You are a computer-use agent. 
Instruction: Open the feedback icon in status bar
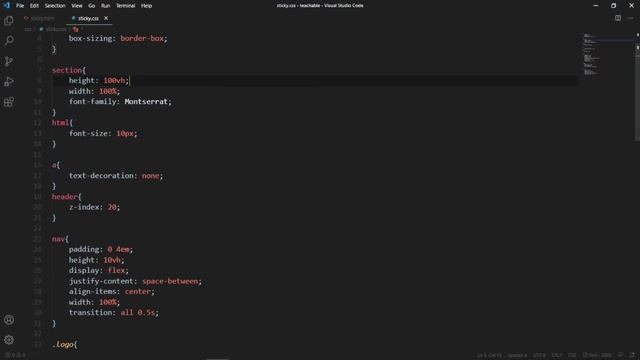click(x=620, y=355)
